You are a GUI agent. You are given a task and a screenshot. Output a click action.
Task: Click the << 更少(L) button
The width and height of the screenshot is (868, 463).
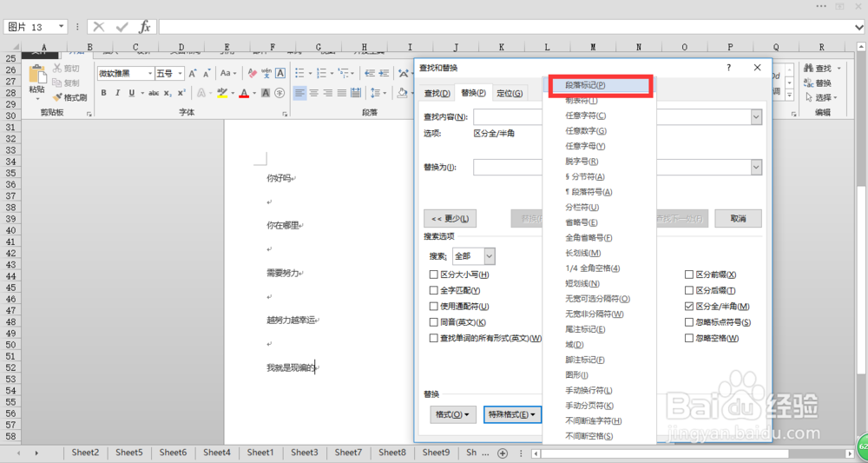[x=450, y=218]
